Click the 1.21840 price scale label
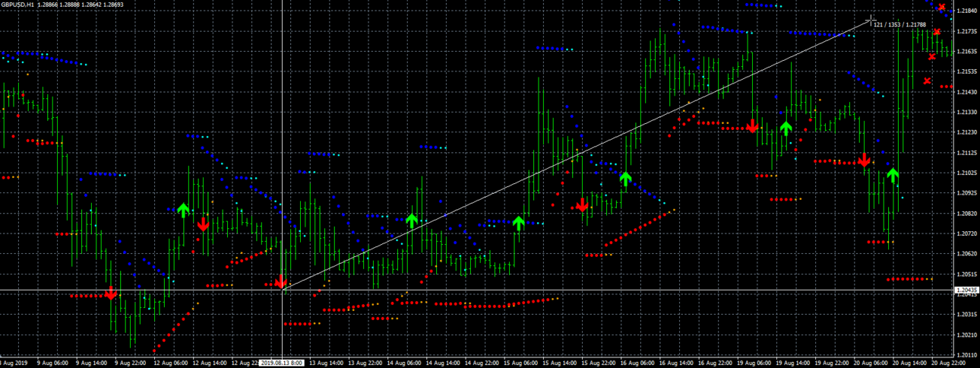Viewport: 980px width, 368px height. pyautogui.click(x=967, y=11)
